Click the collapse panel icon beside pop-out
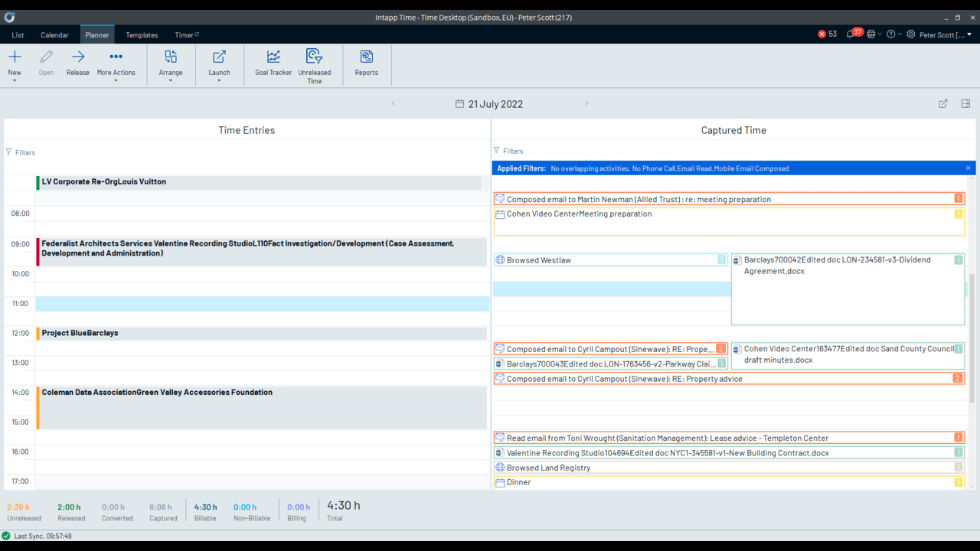Viewport: 980px width, 551px height. pos(965,104)
